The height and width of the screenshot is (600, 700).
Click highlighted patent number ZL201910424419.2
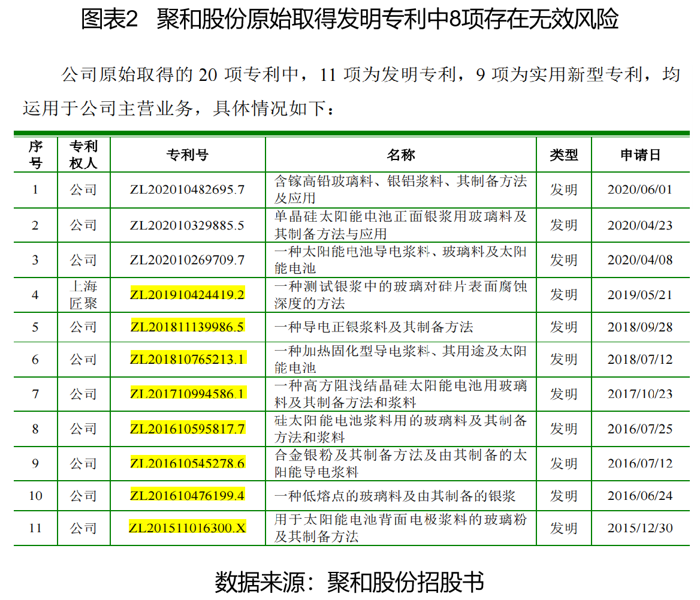coord(187,294)
